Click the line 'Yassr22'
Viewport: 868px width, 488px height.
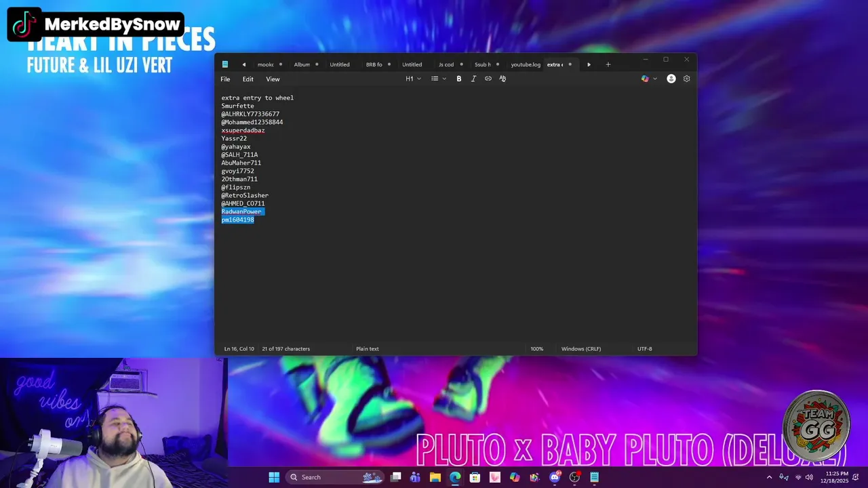[234, 138]
